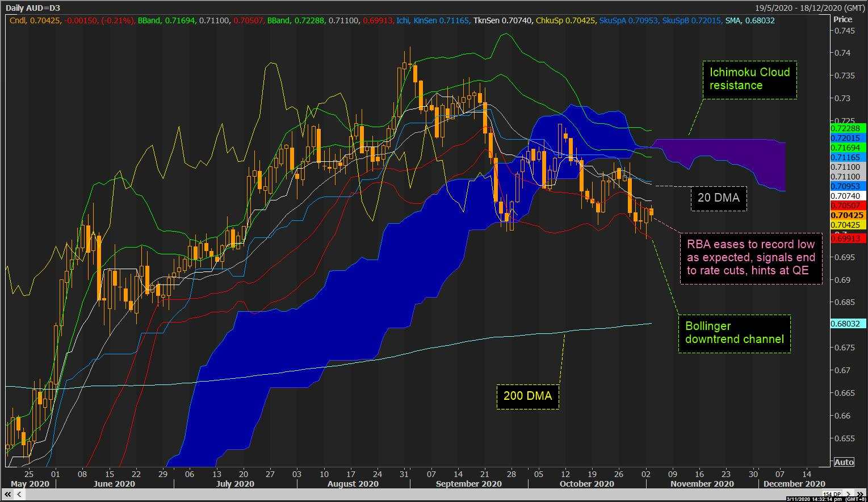This screenshot has width=868, height=502.
Task: Click the November 2020 time axis label
Action: pos(702,484)
